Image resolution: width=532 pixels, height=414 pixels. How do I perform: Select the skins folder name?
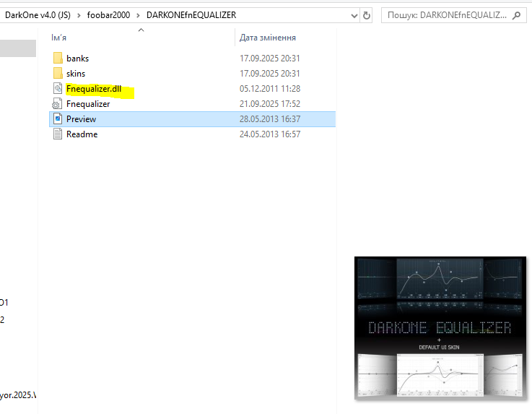[x=76, y=74]
